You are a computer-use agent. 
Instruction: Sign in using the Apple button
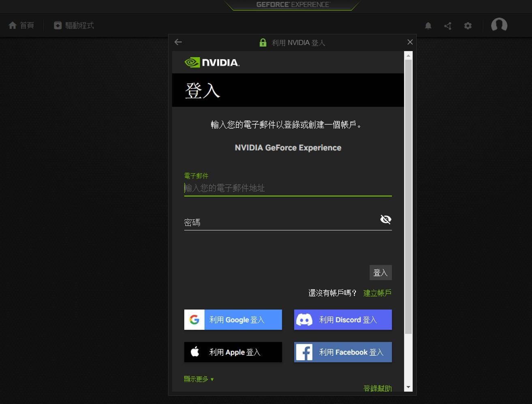233,352
